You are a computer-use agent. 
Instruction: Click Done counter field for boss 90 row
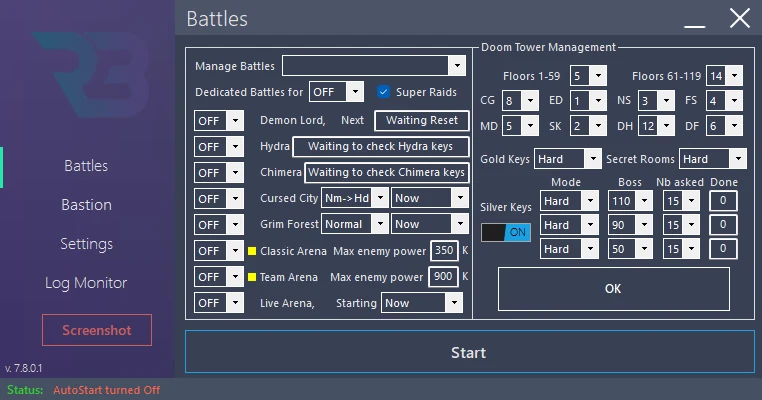[723, 224]
